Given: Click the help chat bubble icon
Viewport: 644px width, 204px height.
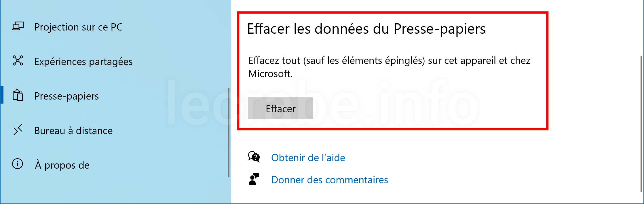Looking at the screenshot, I should [254, 157].
